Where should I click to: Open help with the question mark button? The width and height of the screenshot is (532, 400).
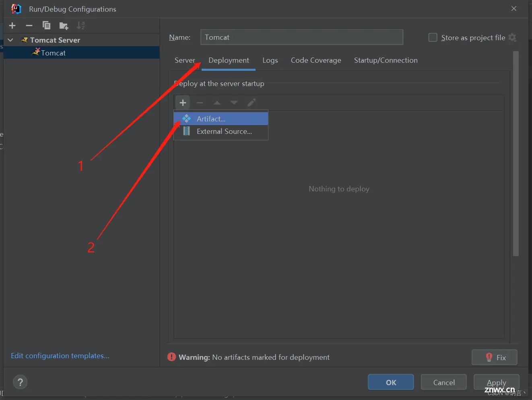[x=20, y=382]
